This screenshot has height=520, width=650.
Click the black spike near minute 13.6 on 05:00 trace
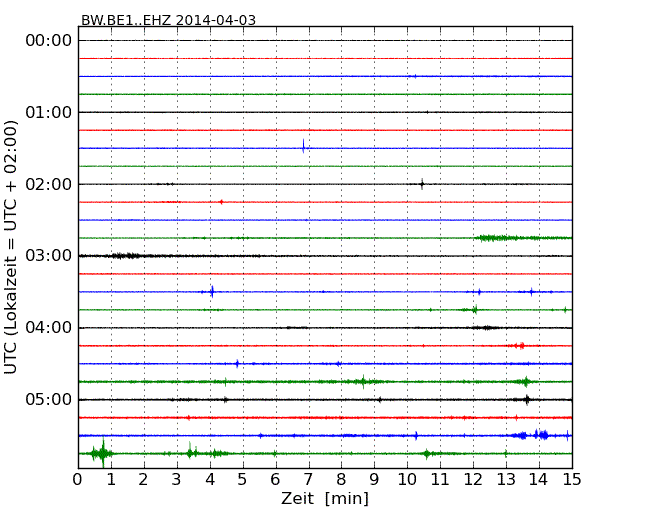(527, 400)
